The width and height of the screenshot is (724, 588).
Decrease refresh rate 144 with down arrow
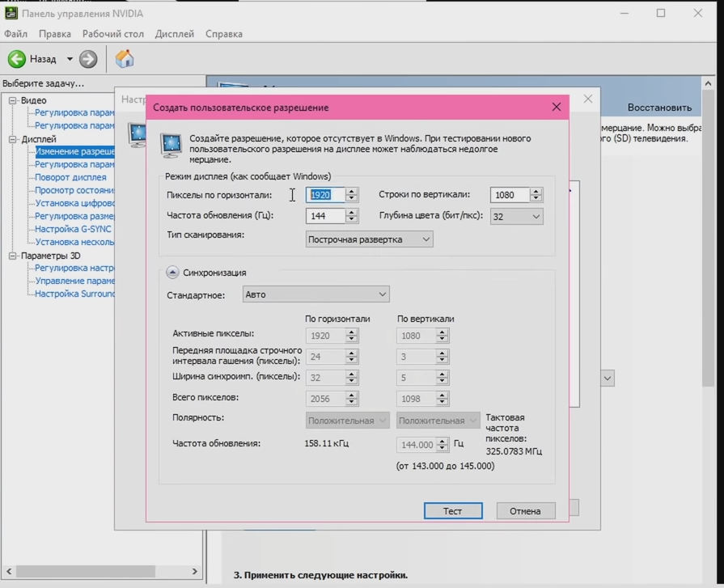351,219
